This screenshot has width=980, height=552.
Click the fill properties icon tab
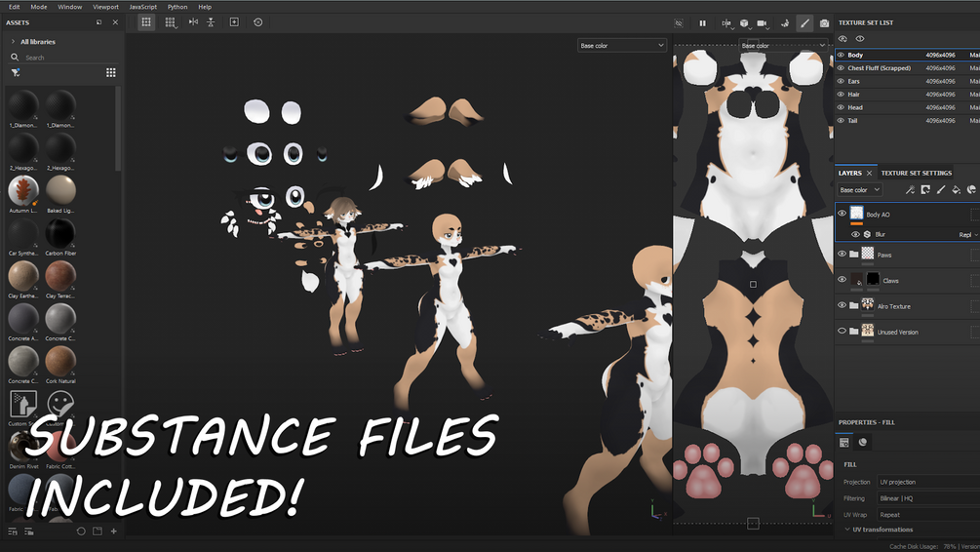[x=843, y=443]
